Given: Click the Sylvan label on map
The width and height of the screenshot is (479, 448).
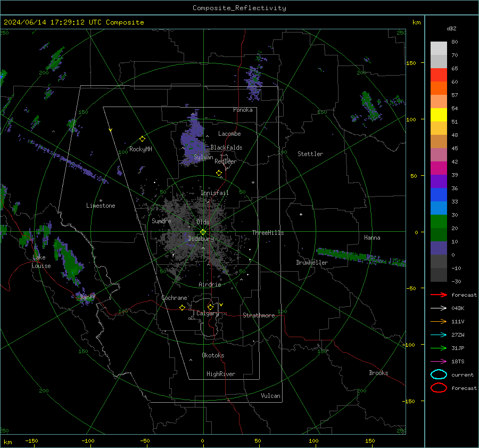Looking at the screenshot, I should click(x=203, y=157).
